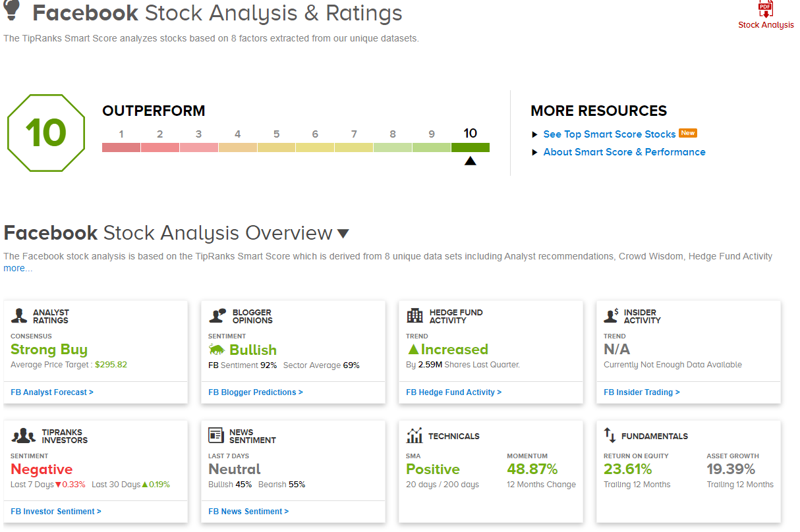The height and width of the screenshot is (532, 800).
Task: Click the green up arrow by Last 30 Days
Action: tap(144, 485)
